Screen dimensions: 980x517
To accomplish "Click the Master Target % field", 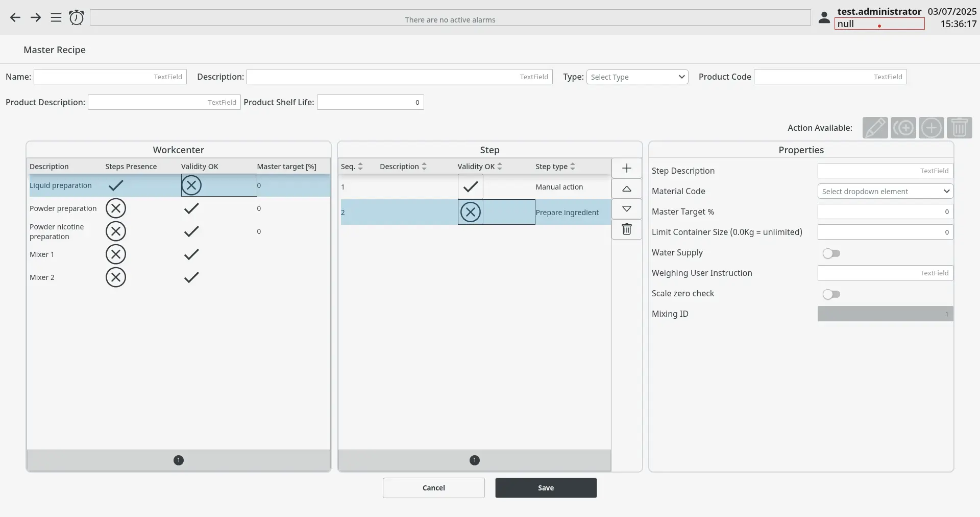I will (885, 212).
